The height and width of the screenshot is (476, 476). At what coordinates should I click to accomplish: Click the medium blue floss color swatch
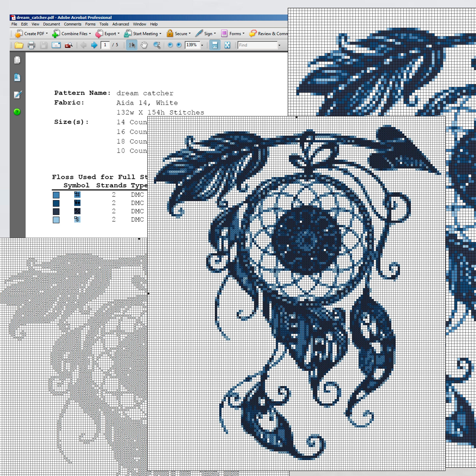click(56, 195)
